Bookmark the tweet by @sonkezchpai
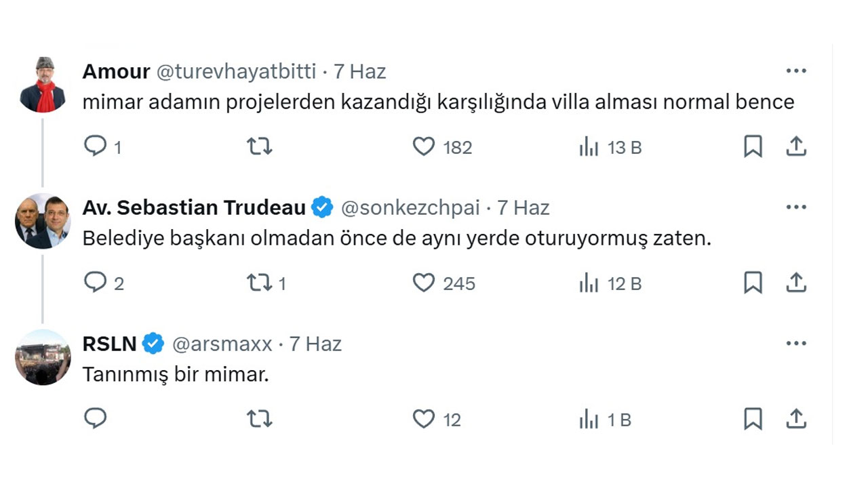The width and height of the screenshot is (868, 488). click(x=752, y=283)
